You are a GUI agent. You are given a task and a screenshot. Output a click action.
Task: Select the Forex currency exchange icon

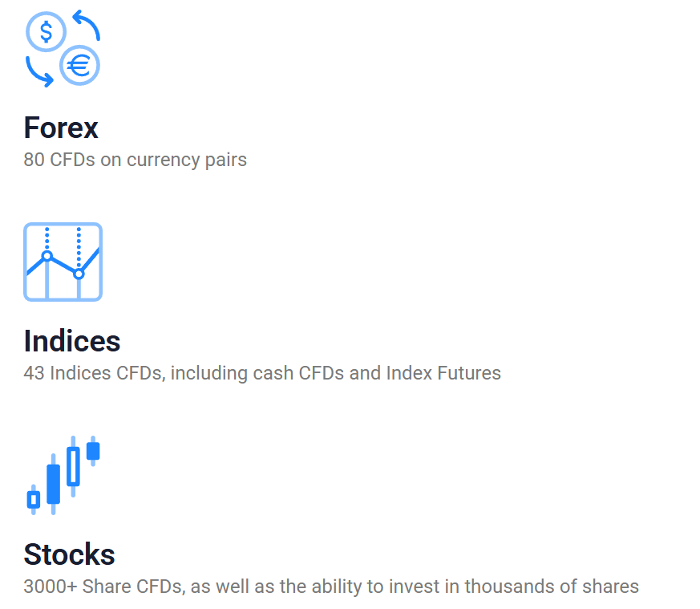(x=63, y=48)
